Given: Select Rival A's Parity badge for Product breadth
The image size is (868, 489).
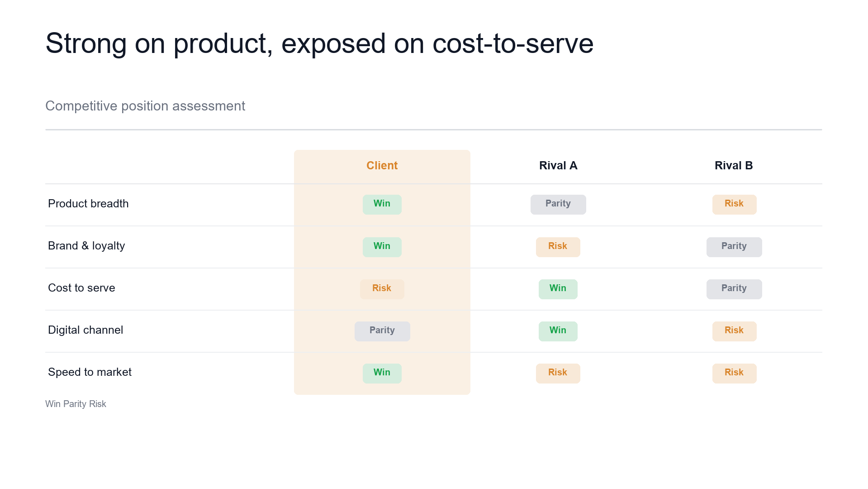Looking at the screenshot, I should point(558,205).
